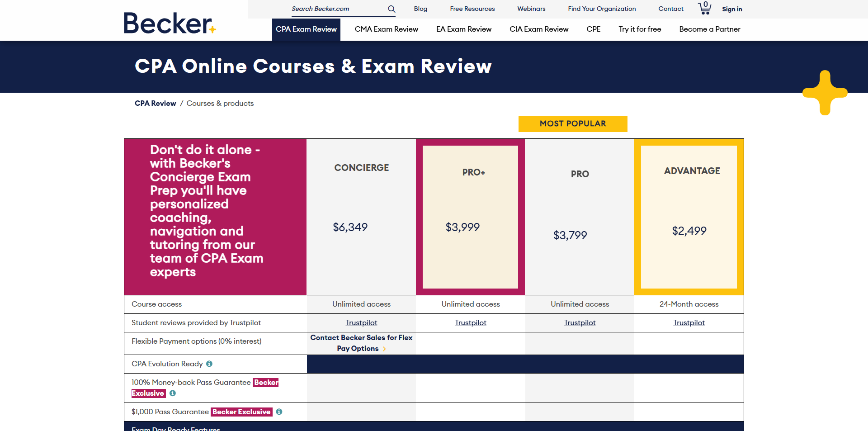Open the Trustpilot link under Concierge
Screen dimensions: 868x431
click(x=361, y=322)
